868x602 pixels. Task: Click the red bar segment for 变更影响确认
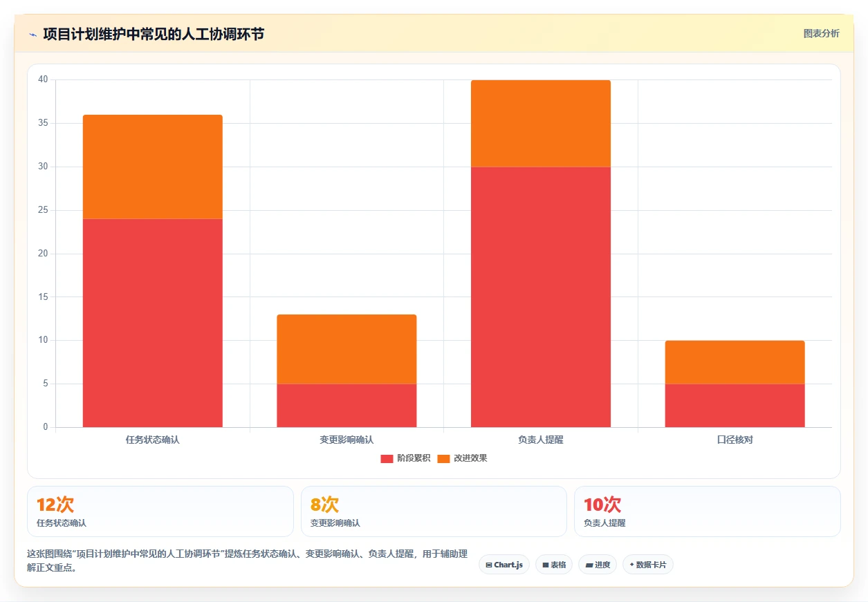pos(347,405)
